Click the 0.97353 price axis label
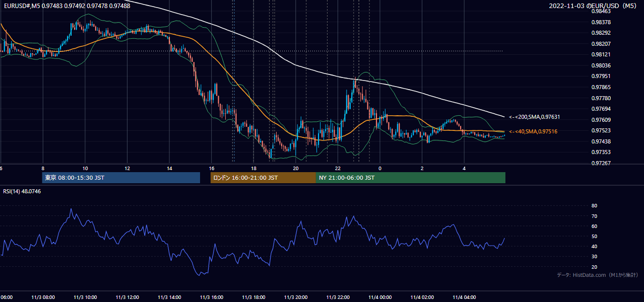 (x=601, y=152)
